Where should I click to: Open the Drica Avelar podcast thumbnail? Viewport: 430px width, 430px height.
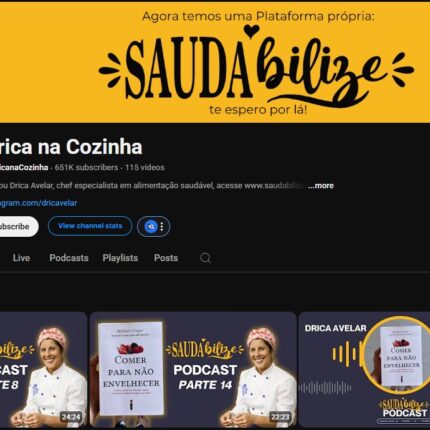[364, 370]
